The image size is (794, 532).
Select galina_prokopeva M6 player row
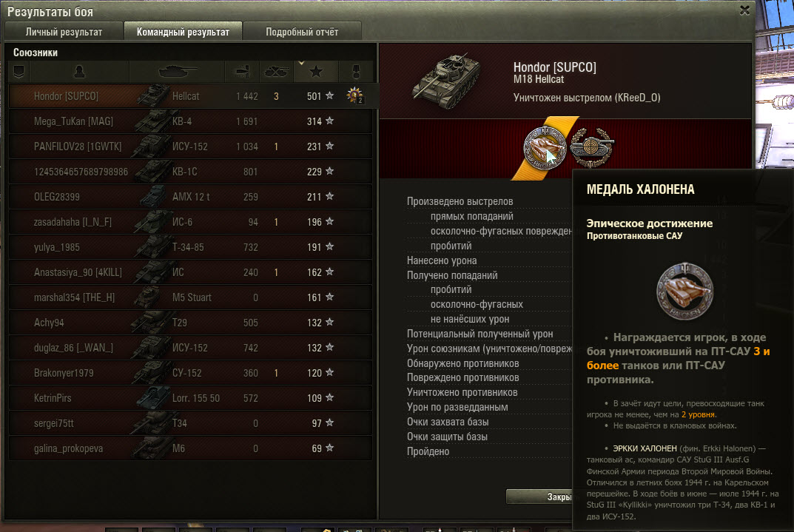coord(190,448)
